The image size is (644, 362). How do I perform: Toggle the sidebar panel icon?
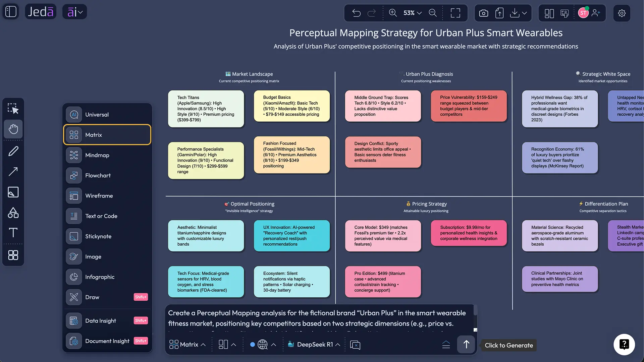pyautogui.click(x=11, y=12)
